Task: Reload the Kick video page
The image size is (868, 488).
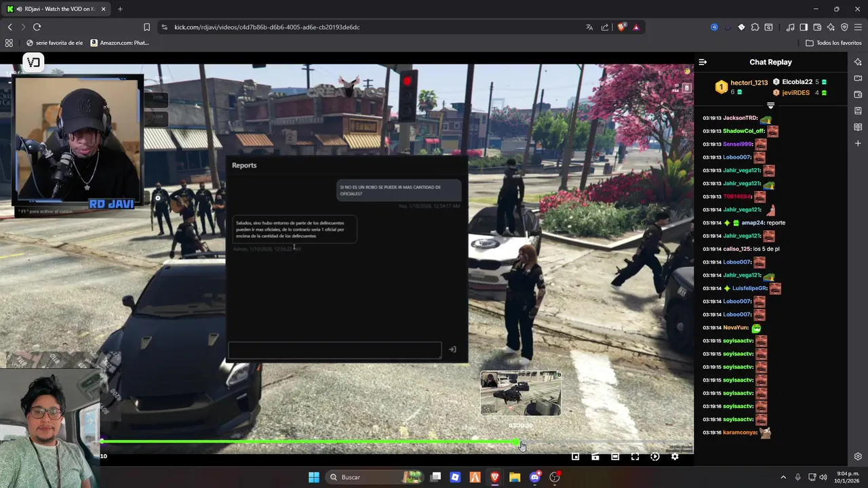Action: coord(37,27)
